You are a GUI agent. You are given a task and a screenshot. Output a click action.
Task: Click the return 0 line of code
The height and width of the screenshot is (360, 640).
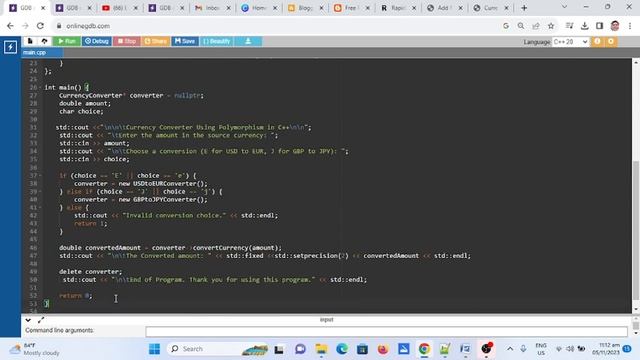[76, 296]
